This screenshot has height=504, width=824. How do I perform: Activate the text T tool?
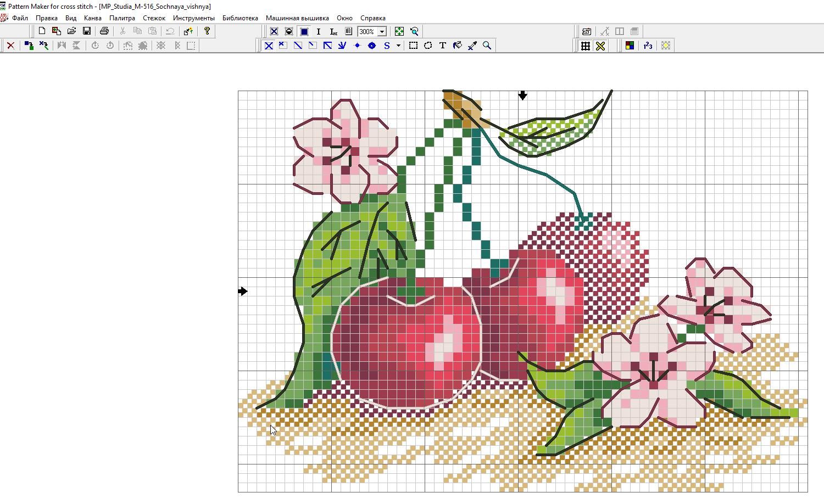442,46
